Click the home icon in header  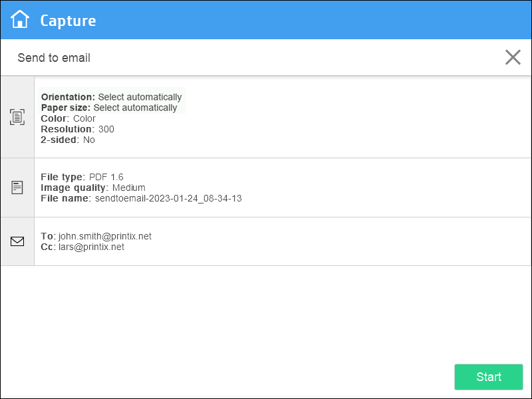point(20,20)
